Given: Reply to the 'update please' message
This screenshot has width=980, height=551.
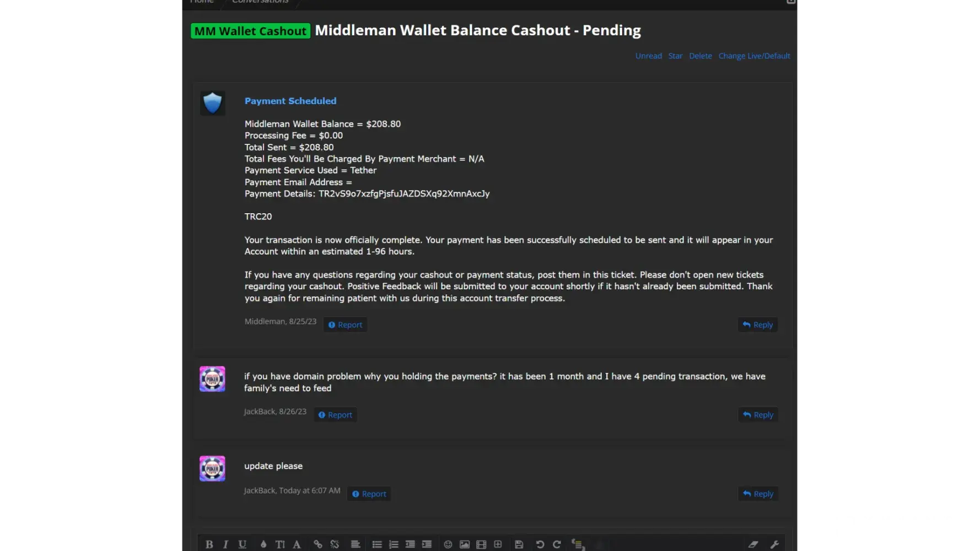Looking at the screenshot, I should (758, 494).
